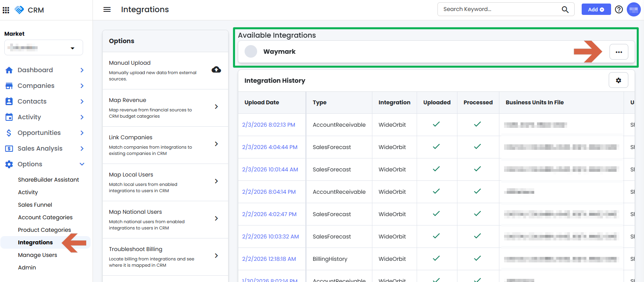Open Manage Users in the sidebar
The height and width of the screenshot is (282, 644).
[x=38, y=255]
